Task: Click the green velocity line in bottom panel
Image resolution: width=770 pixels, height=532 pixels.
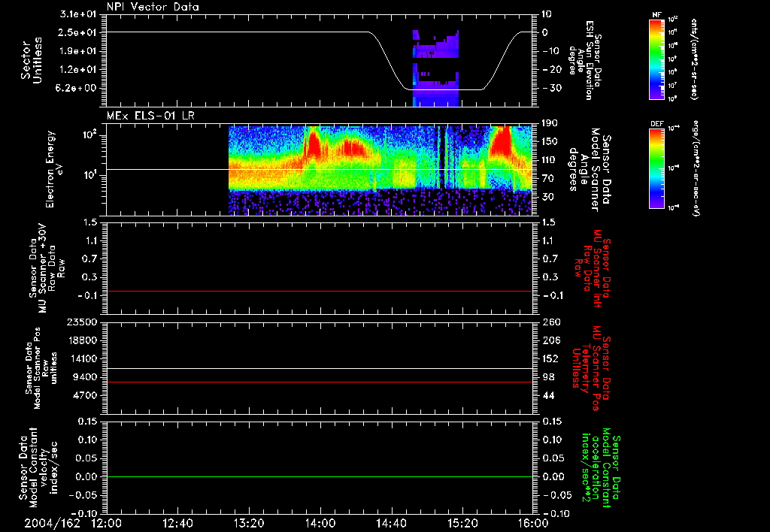Action: [320, 476]
